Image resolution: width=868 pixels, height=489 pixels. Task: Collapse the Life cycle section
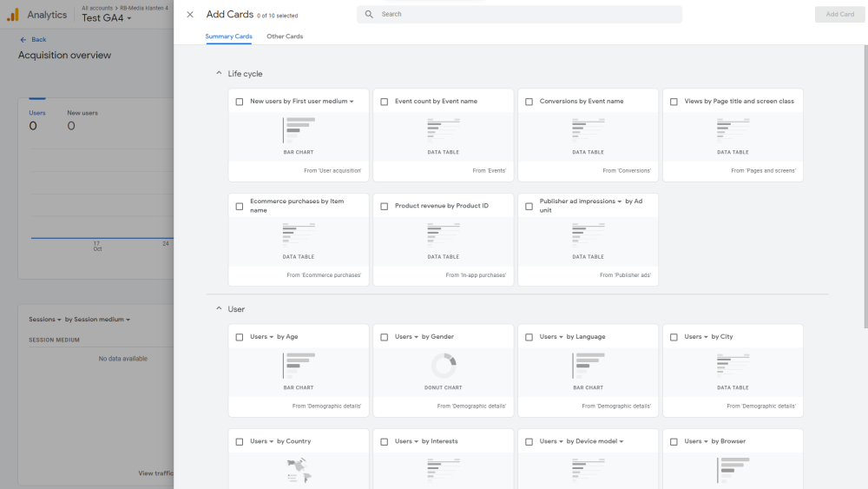click(219, 74)
